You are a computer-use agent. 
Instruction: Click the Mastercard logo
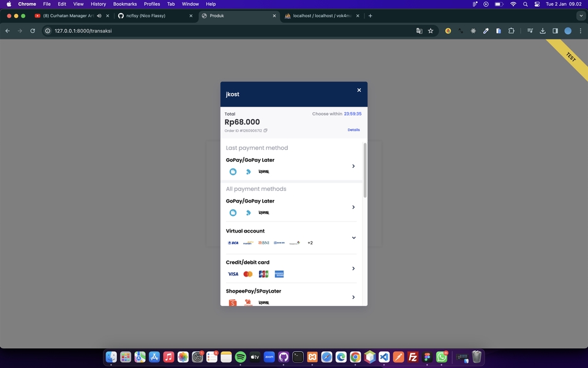(248, 274)
